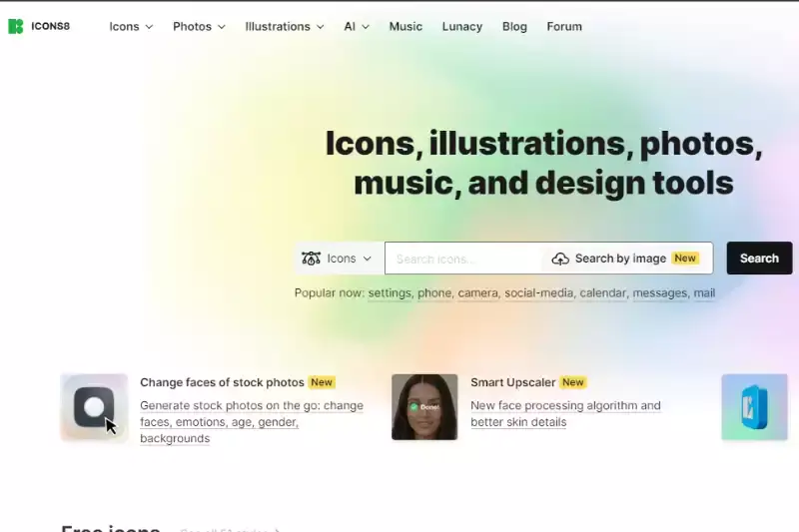This screenshot has height=532, width=799.
Task: Expand the Illustrations menu
Action: pos(285,27)
